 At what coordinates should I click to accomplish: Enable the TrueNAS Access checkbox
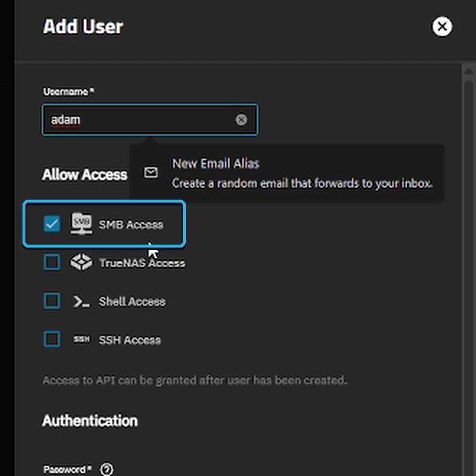click(x=52, y=262)
